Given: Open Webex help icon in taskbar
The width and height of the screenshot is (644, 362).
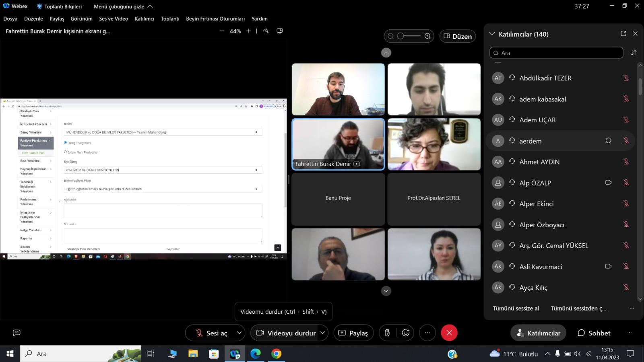Looking at the screenshot, I should [x=452, y=354].
